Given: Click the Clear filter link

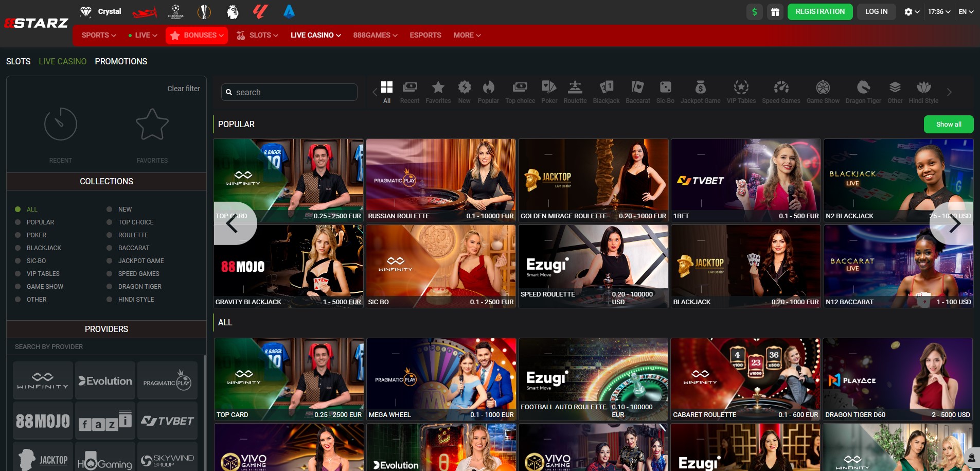Looking at the screenshot, I should (x=184, y=89).
